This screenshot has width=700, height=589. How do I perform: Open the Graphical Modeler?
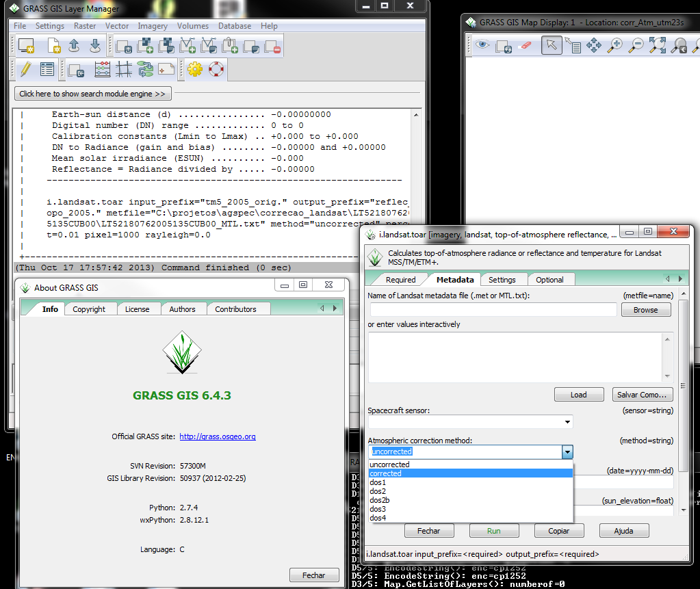click(145, 69)
